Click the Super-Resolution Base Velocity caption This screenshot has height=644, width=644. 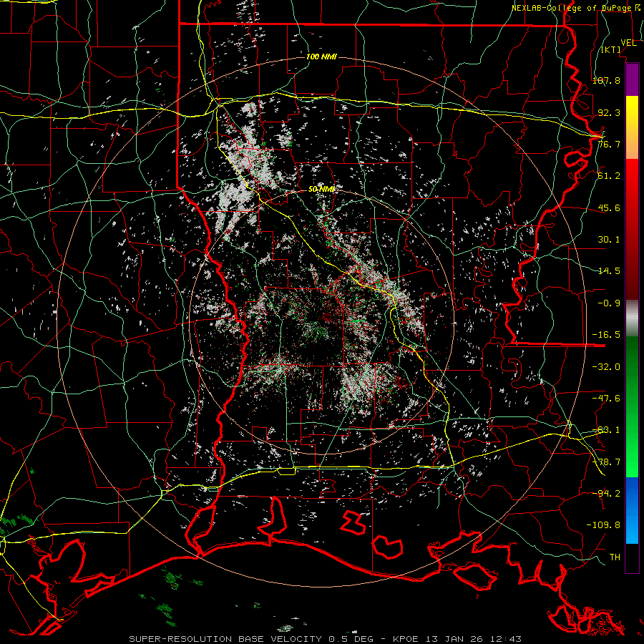pos(326,639)
